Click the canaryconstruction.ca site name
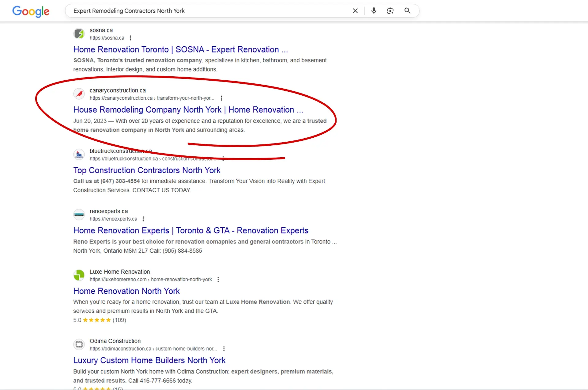 [118, 90]
